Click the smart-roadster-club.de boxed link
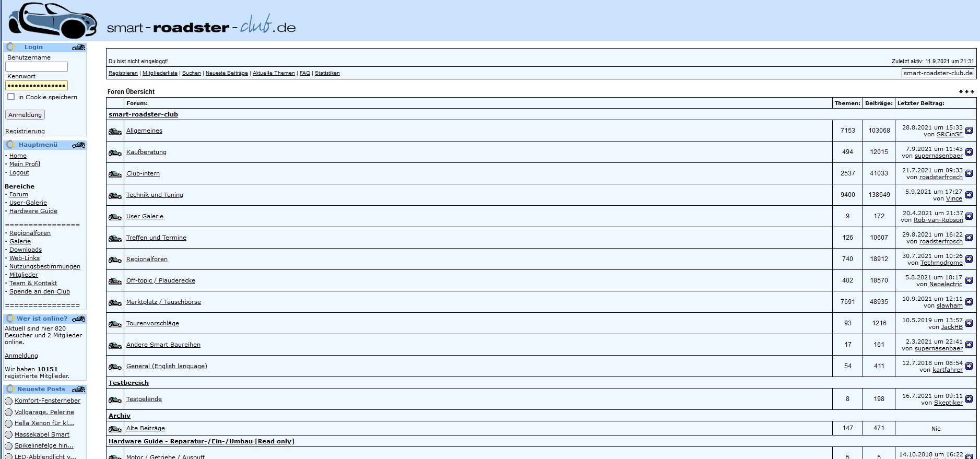 [938, 73]
